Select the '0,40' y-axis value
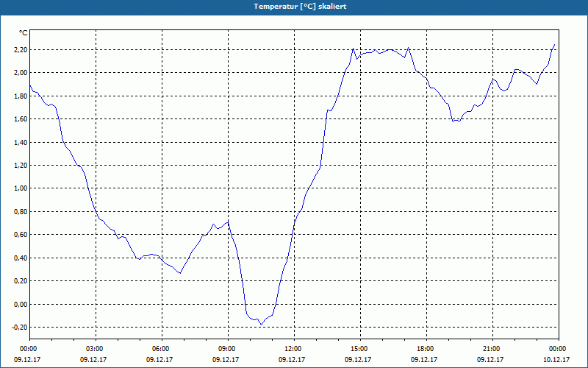Image resolution: width=588 pixels, height=368 pixels. click(x=21, y=258)
